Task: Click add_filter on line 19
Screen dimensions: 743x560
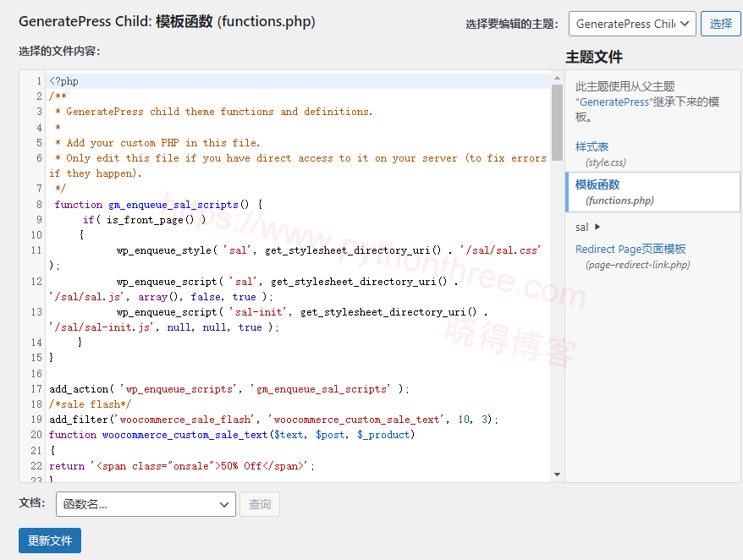Action: click(79, 420)
